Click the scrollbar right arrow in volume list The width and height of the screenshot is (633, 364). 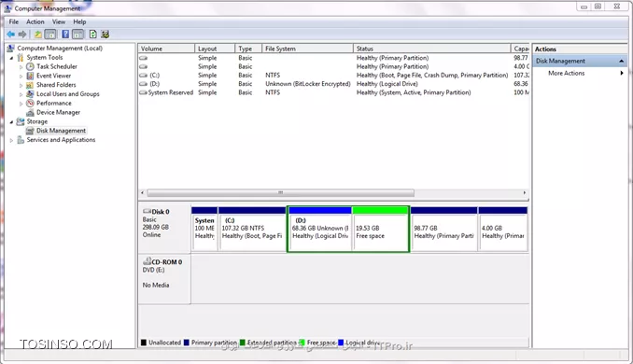[525, 193]
